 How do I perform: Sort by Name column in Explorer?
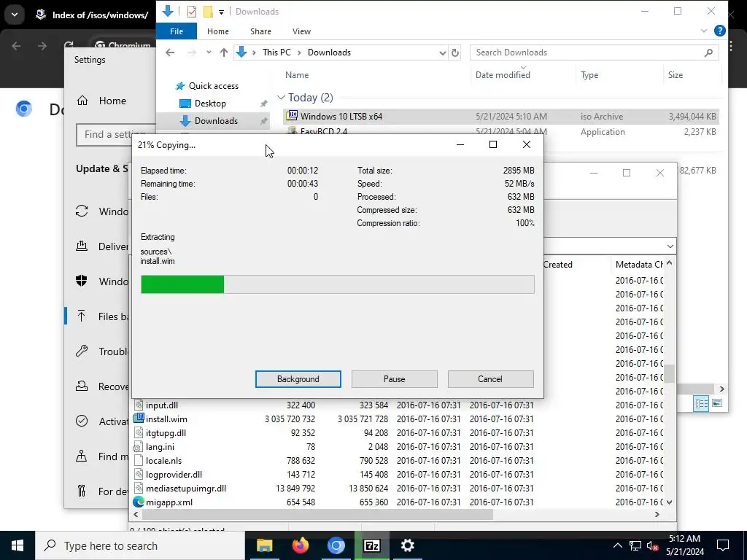tap(296, 75)
